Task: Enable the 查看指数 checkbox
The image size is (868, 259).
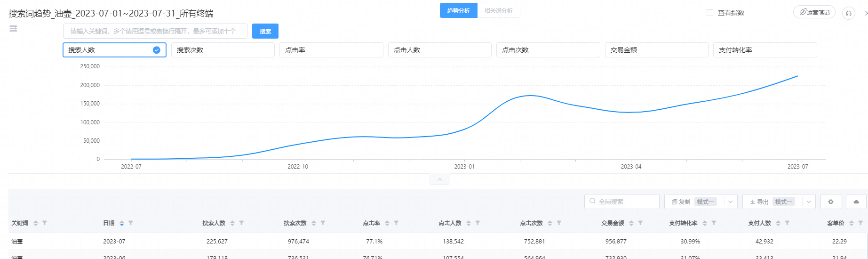Action: point(710,13)
